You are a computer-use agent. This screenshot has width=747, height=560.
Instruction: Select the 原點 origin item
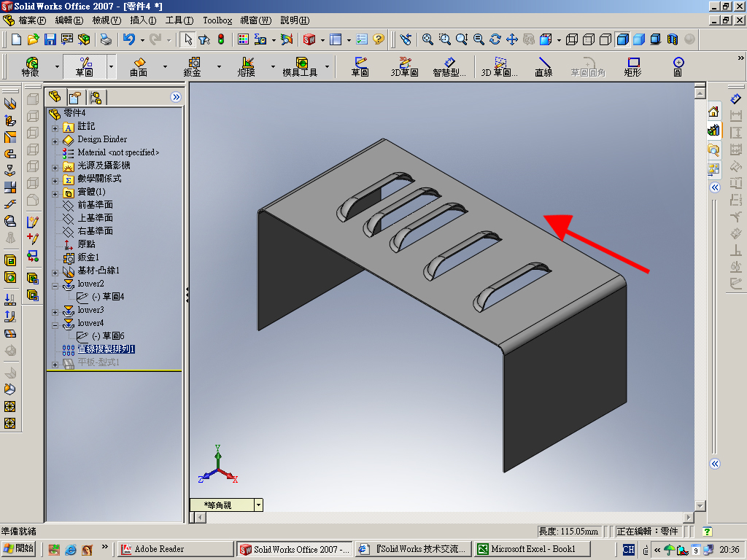coord(86,244)
